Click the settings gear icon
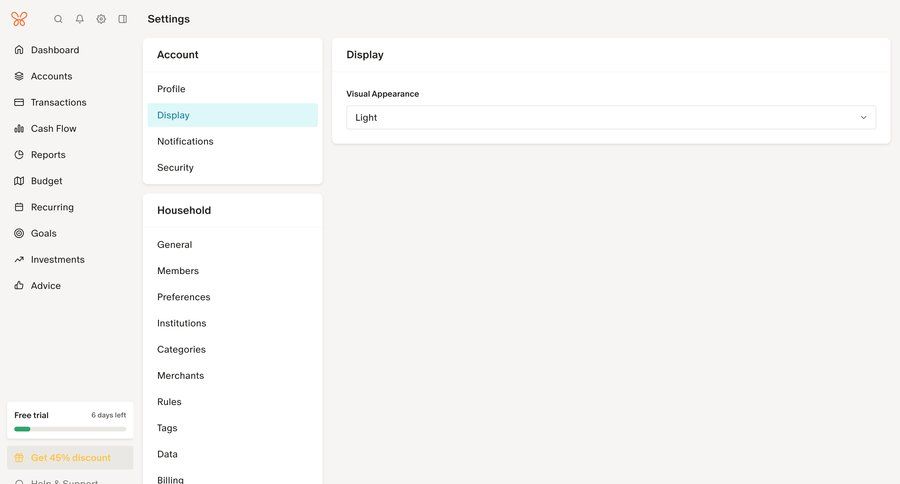Viewport: 900px width, 484px height. click(x=101, y=19)
